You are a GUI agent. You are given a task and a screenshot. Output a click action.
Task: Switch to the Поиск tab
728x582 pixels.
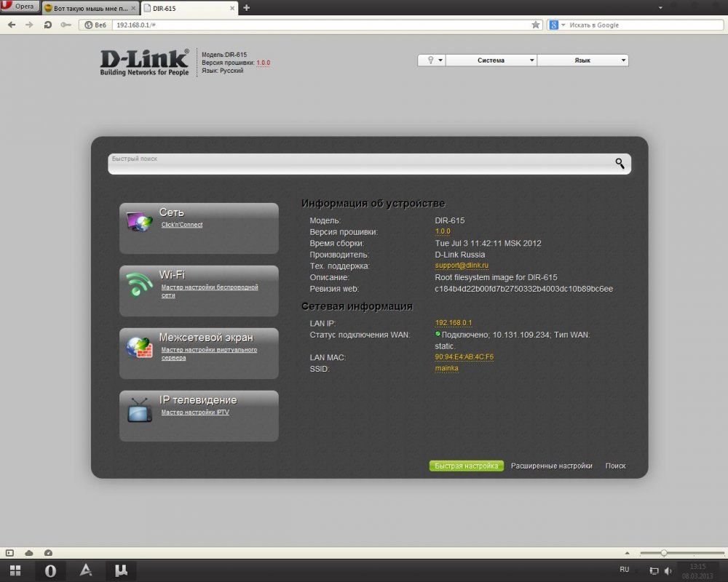click(615, 466)
